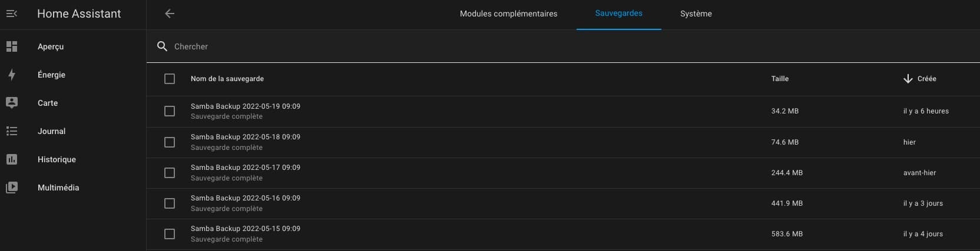Open the Aperçu dashboard icon
Viewport: 980px width, 251px height.
12,46
